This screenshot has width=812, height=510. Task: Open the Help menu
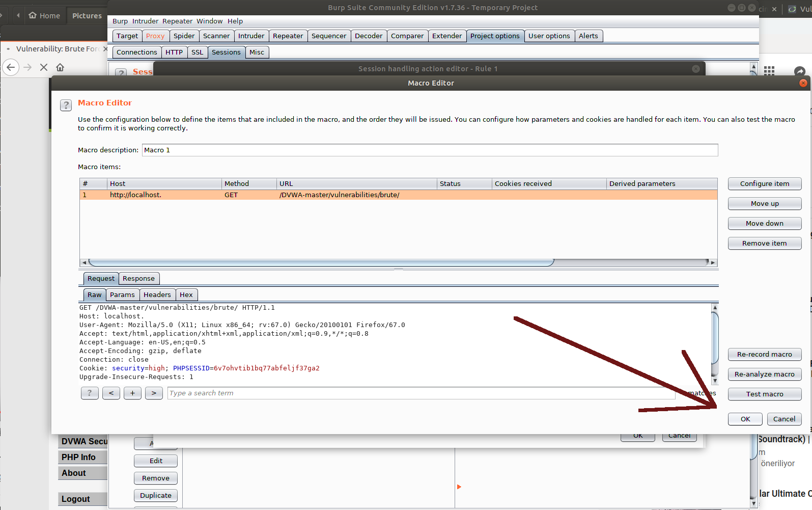(235, 21)
